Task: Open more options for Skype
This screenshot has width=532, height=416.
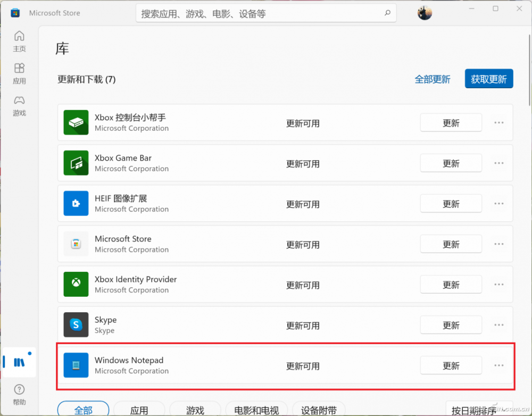Action: (x=499, y=325)
